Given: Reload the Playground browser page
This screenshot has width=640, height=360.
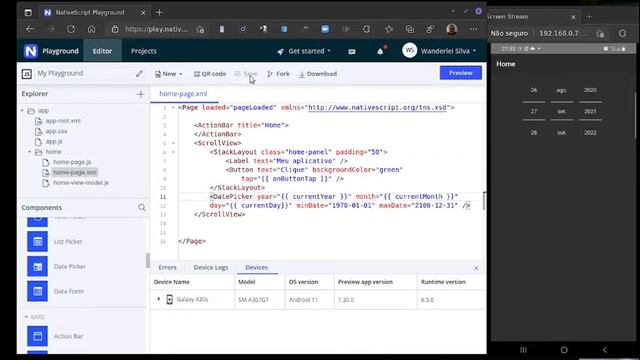Looking at the screenshot, I should pos(71,29).
